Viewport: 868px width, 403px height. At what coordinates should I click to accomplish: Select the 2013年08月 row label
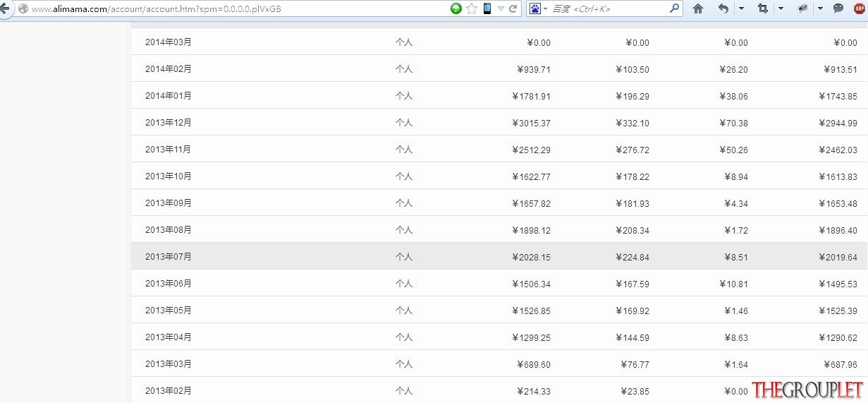(x=169, y=230)
